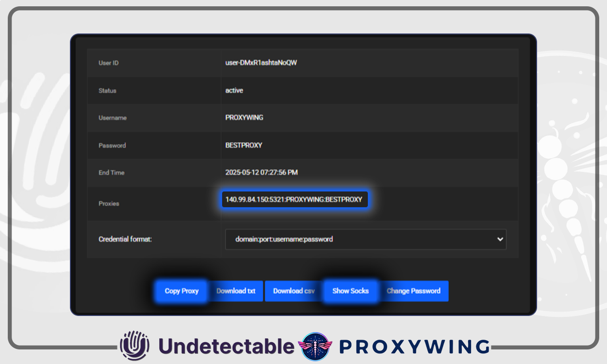Select the highlighted Proxies address field

click(x=294, y=199)
